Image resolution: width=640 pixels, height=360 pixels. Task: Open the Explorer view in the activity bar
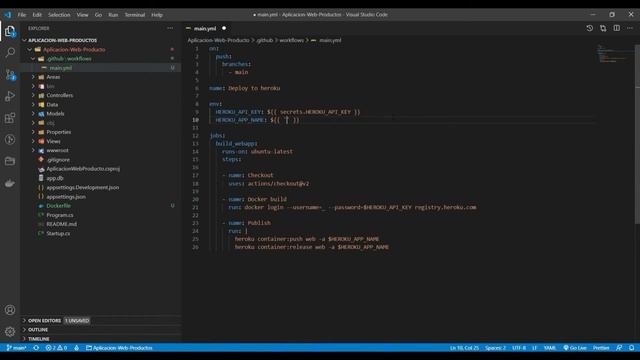10,31
